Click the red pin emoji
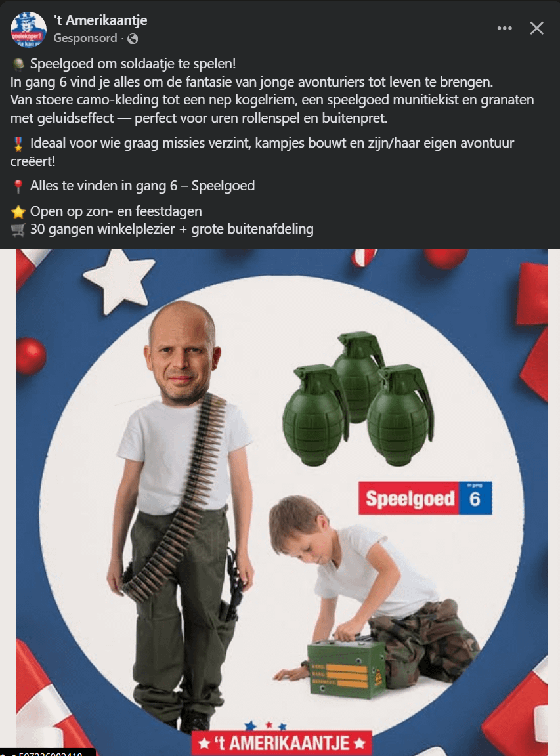The image size is (560, 756). click(x=18, y=186)
